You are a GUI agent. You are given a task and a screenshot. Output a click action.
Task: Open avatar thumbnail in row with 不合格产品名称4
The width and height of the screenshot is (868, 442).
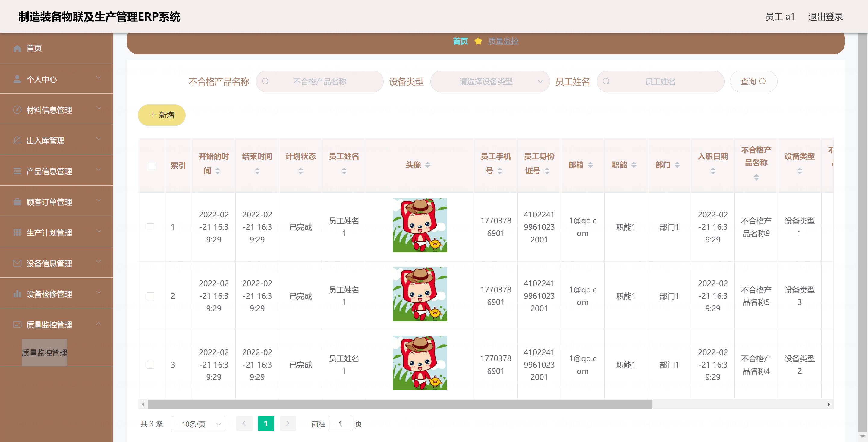point(420,363)
